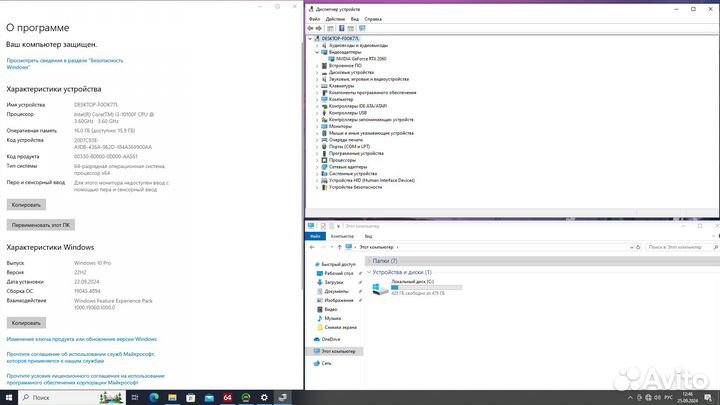720x405 pixels.
Task: Select DESKTOP root node in Device Manager
Action: pos(340,39)
